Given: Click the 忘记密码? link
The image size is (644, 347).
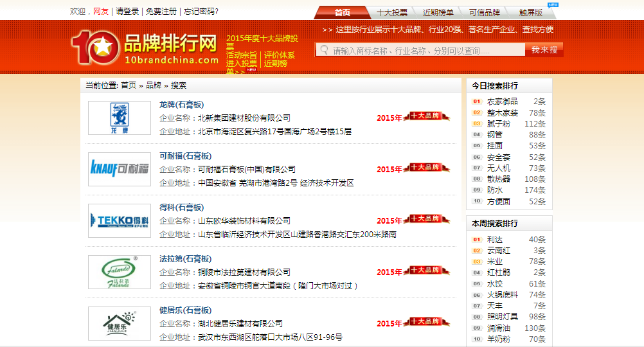Looking at the screenshot, I should click(201, 12).
